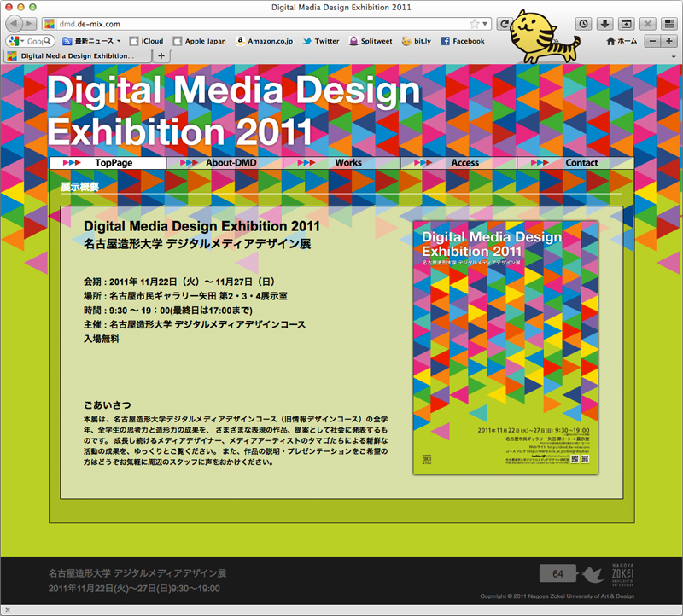Click the 64 tweet count badge

coord(558,574)
